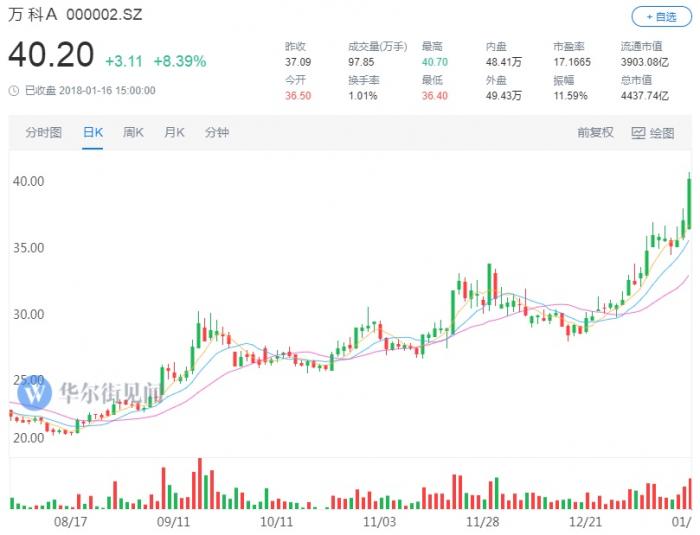Click the 40.20 current price
The image size is (700, 535).
click(x=51, y=56)
